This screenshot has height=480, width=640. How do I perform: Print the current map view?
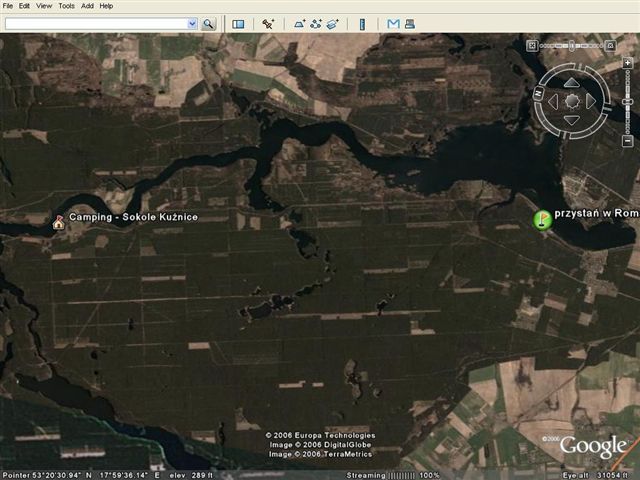tap(408, 23)
